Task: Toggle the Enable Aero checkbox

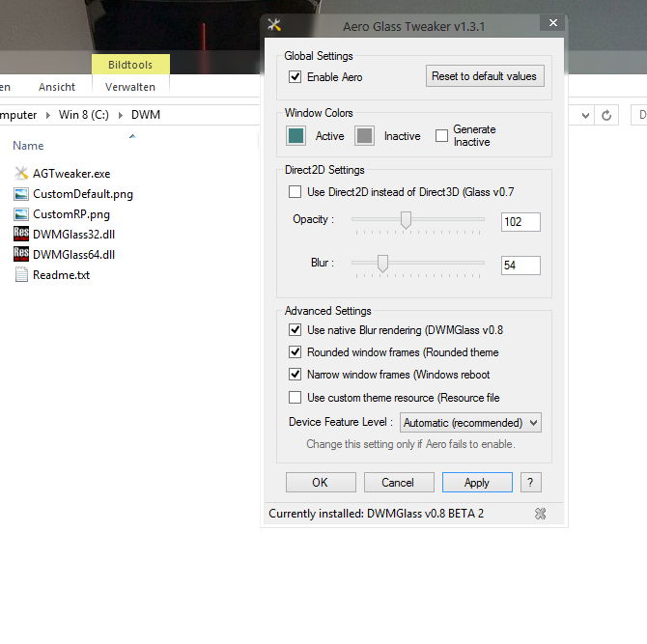Action: coord(295,76)
